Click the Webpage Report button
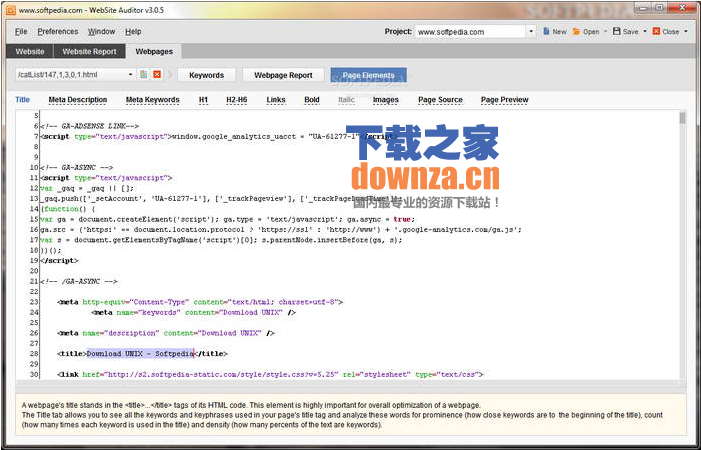 (x=283, y=75)
